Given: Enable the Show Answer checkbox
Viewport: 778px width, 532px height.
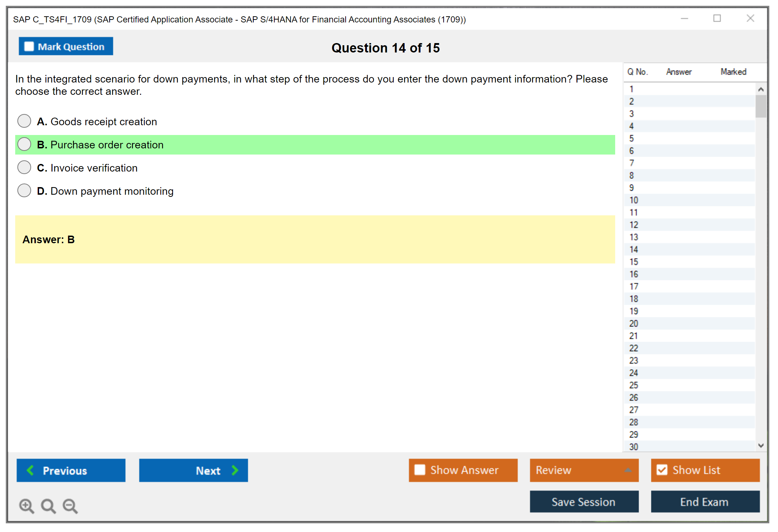Looking at the screenshot, I should point(420,470).
